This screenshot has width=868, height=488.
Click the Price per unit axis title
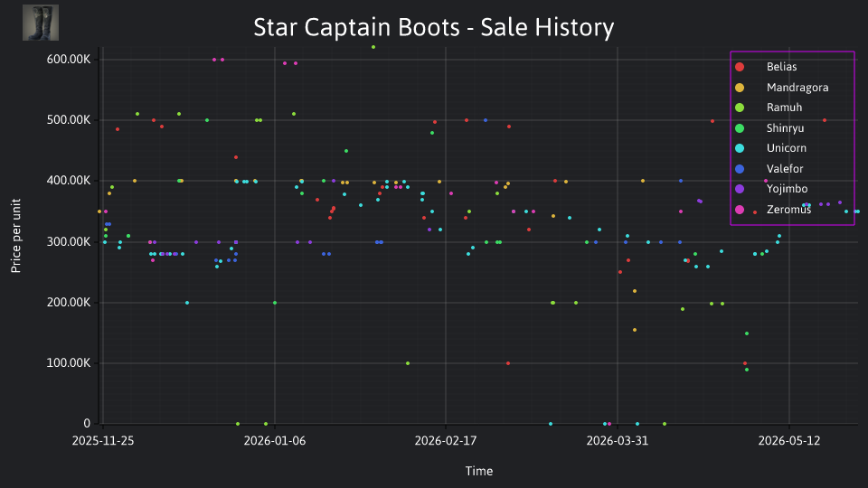(x=15, y=236)
